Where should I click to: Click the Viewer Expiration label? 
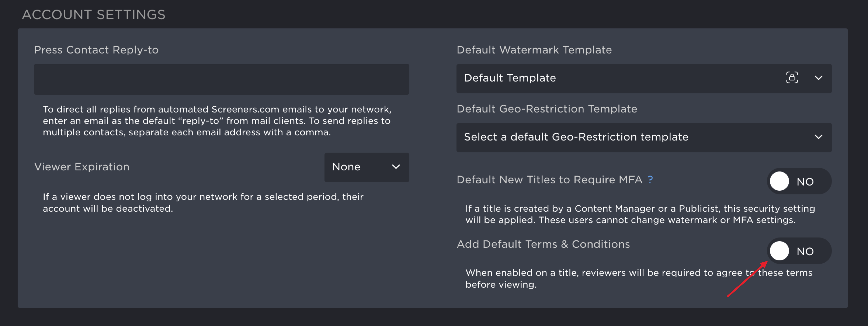82,167
